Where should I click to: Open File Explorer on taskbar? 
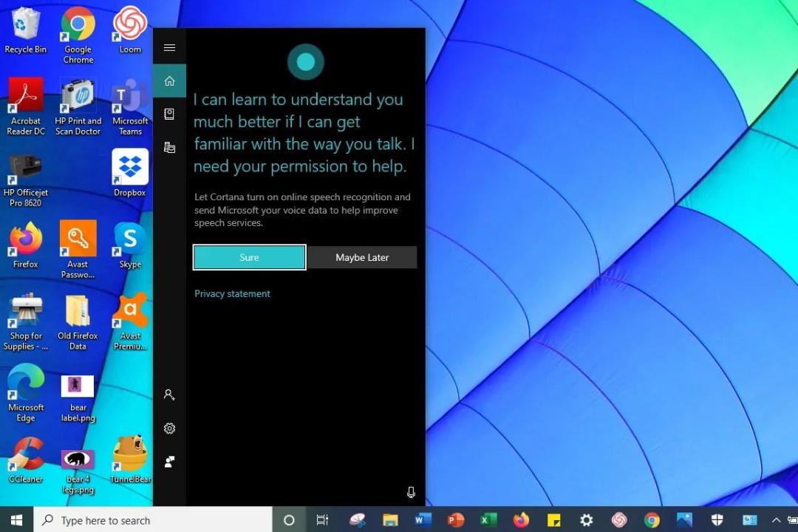click(x=390, y=519)
